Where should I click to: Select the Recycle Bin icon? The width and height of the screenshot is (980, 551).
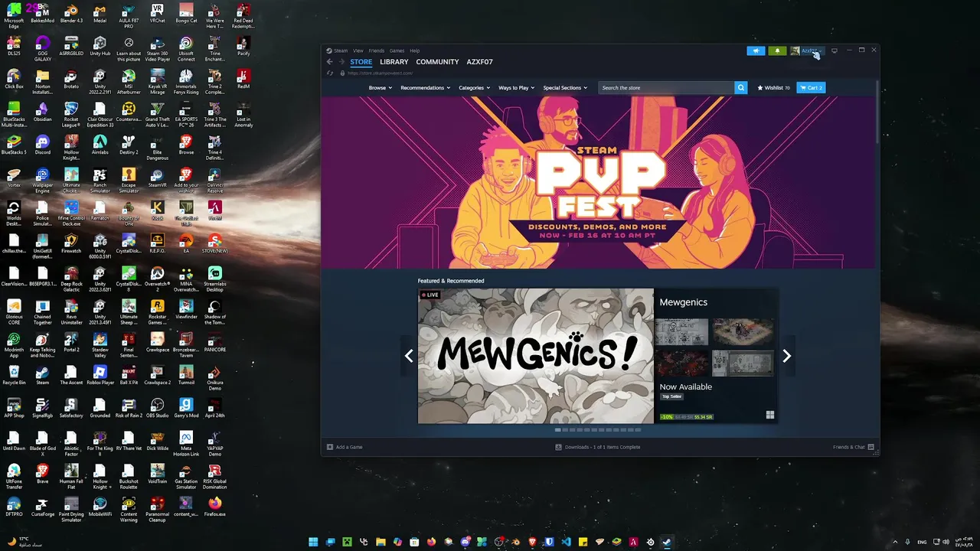(x=14, y=375)
